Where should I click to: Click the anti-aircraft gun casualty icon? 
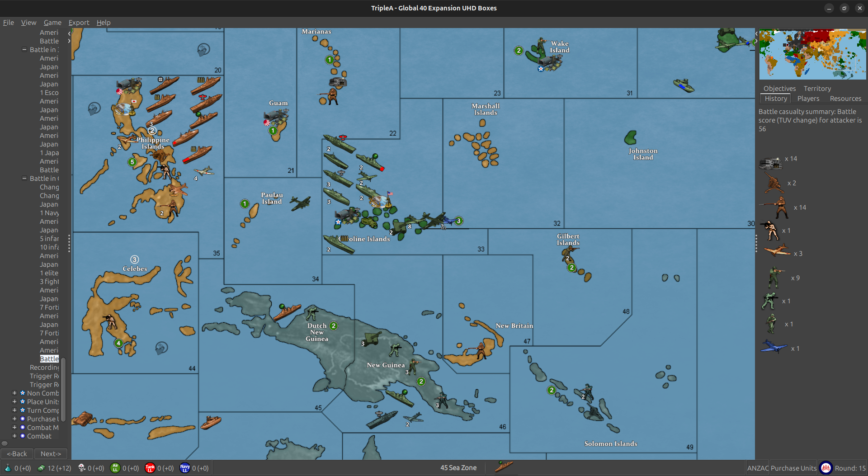[x=773, y=183]
